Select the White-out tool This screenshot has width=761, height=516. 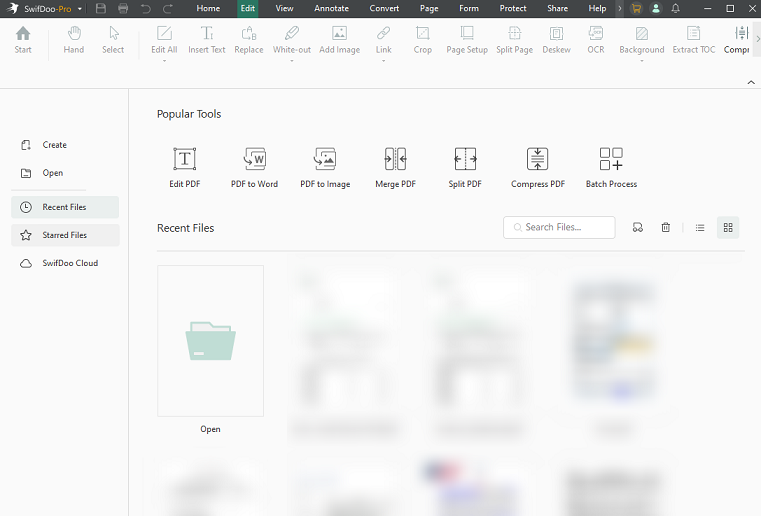(292, 40)
